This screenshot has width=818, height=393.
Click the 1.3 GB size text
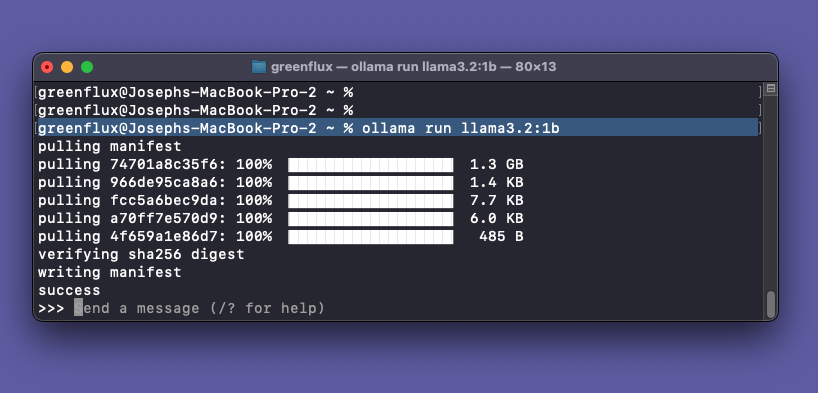click(x=496, y=165)
